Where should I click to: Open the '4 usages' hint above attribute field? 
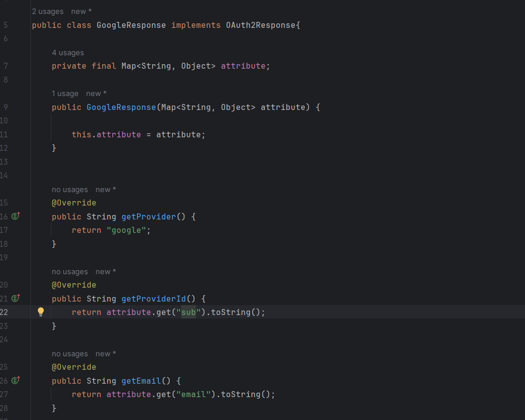pyautogui.click(x=68, y=53)
